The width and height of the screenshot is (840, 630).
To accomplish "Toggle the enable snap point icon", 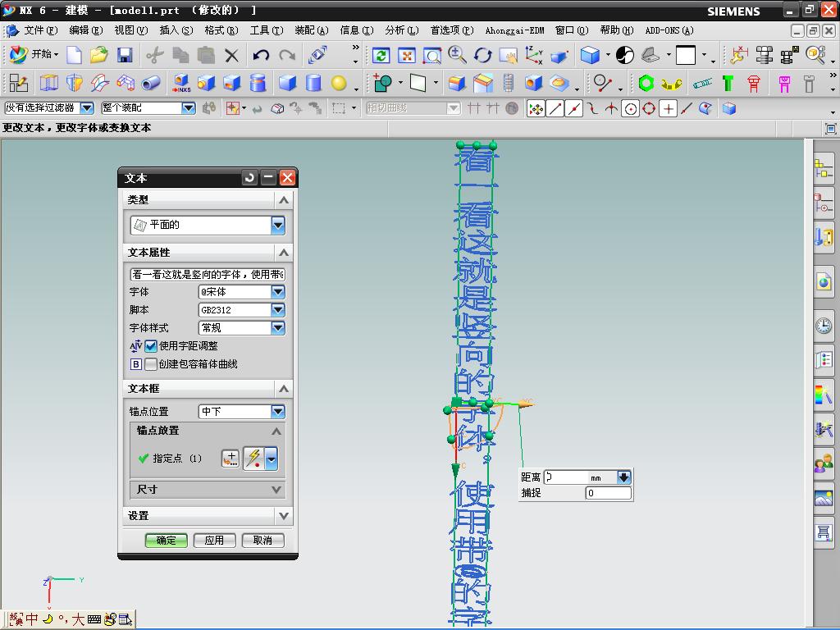I will coord(536,109).
